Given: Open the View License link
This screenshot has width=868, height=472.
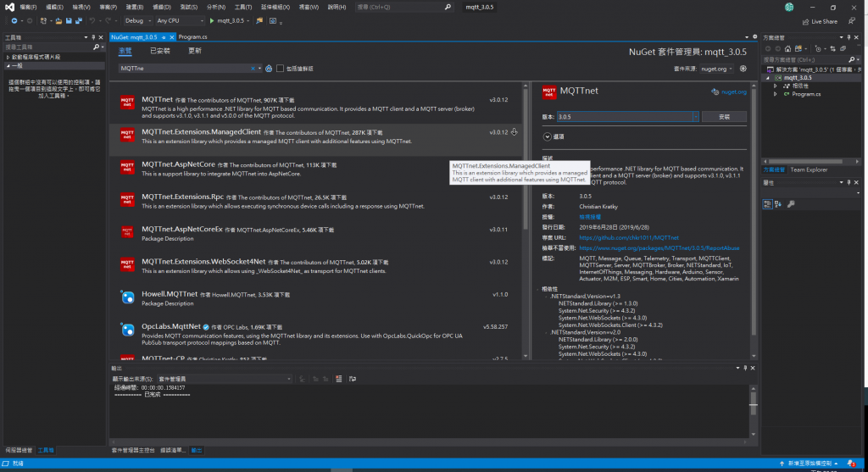Looking at the screenshot, I should click(x=590, y=217).
